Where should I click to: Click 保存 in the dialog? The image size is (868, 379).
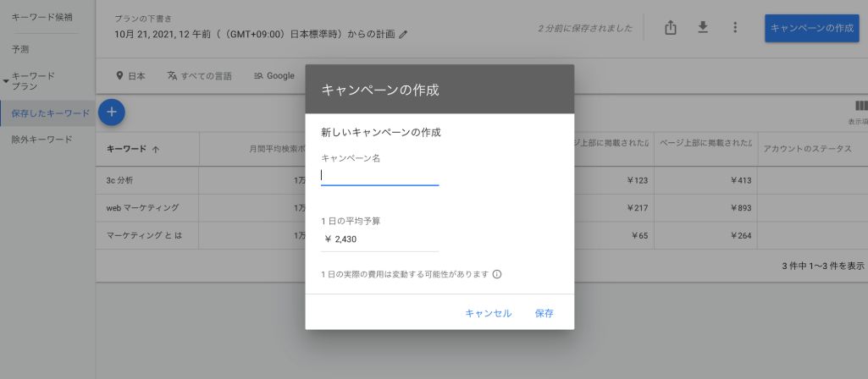(x=545, y=313)
